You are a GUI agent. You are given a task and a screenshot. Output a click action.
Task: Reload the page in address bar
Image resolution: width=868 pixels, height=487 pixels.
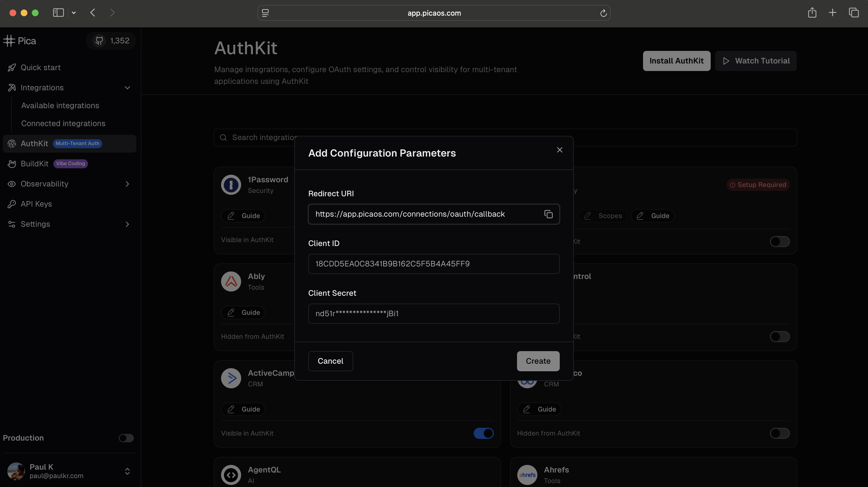click(603, 13)
